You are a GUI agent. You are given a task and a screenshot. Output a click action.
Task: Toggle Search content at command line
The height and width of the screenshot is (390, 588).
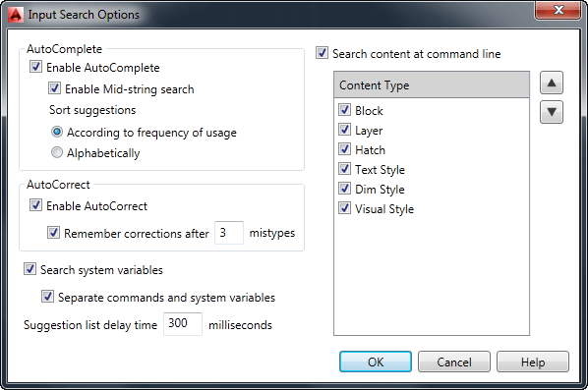[322, 53]
